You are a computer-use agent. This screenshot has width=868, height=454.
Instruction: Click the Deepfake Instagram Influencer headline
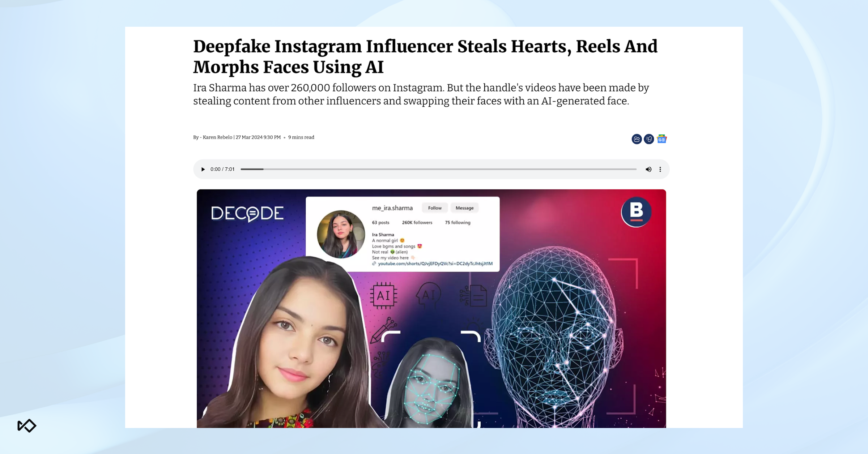(x=425, y=57)
